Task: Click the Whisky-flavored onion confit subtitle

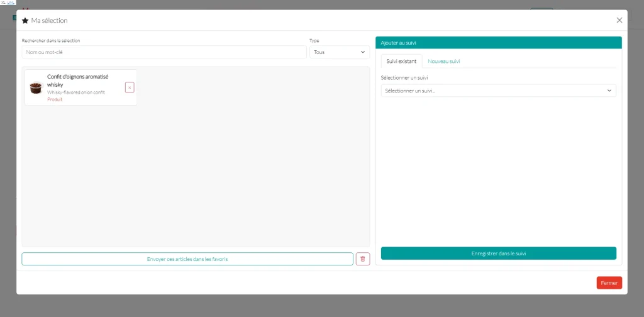Action: pyautogui.click(x=76, y=92)
